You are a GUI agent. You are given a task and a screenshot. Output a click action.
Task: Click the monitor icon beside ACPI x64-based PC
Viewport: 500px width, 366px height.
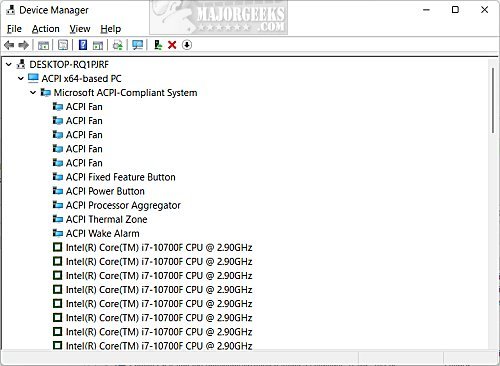33,78
